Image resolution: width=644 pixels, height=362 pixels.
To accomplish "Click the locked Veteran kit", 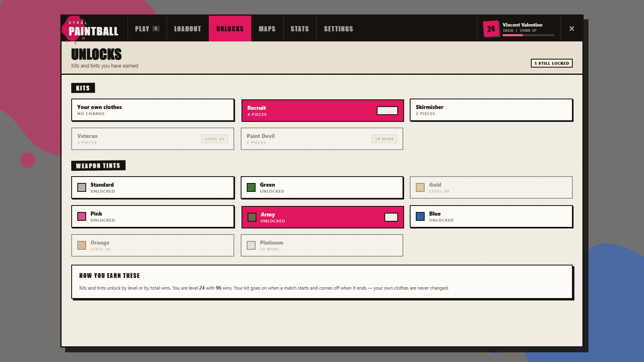I will [153, 139].
